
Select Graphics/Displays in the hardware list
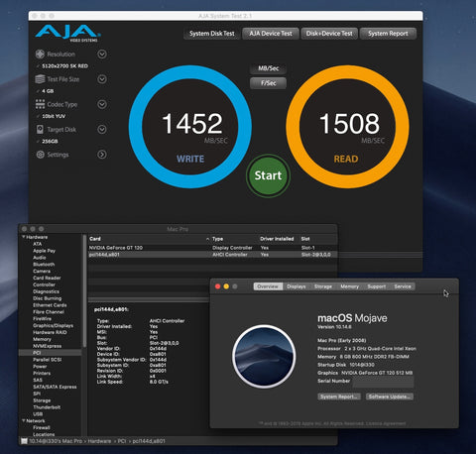click(x=53, y=325)
